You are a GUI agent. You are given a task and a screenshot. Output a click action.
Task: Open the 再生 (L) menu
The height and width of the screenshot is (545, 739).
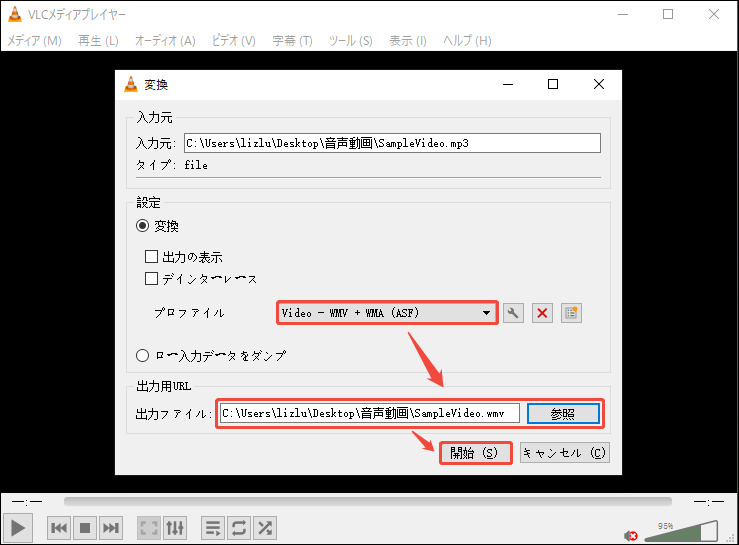point(98,41)
